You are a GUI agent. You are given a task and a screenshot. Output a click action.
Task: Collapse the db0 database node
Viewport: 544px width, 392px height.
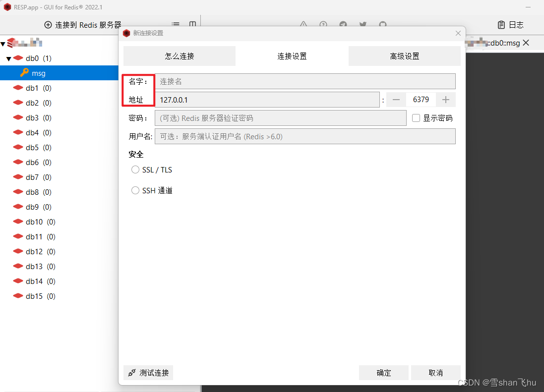[8, 58]
